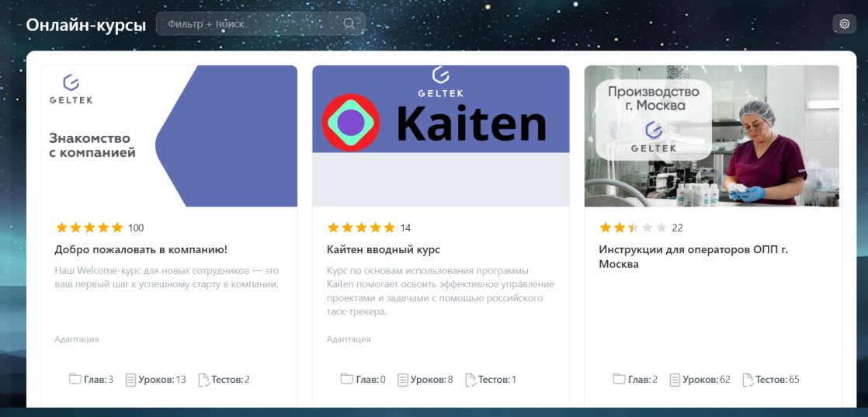Click "Адаптация" tag under Кайтен course
868x417 pixels.
[x=349, y=339]
